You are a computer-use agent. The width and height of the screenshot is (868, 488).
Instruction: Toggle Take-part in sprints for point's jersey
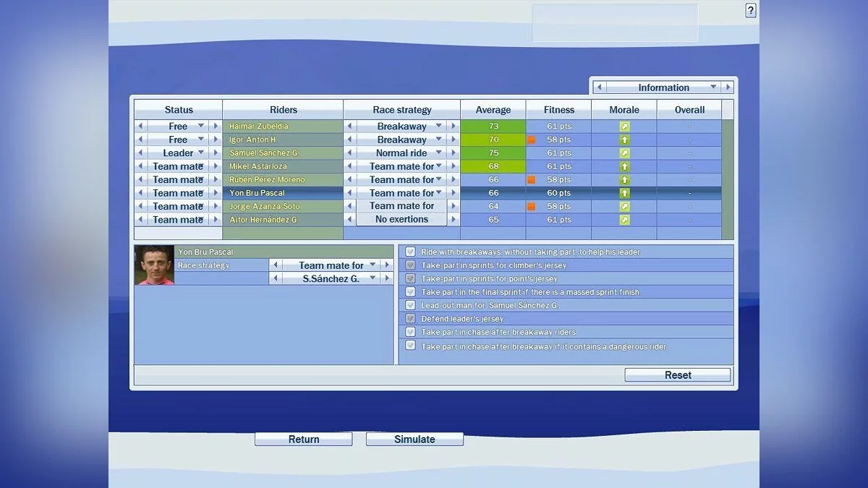point(410,278)
